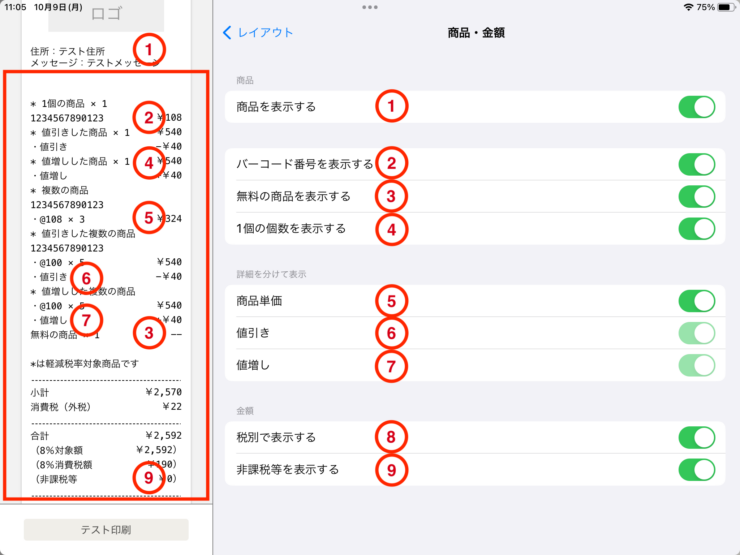Click the ロゴ placeholder in receipt preview
Image resolution: width=740 pixels, height=555 pixels.
pos(106,15)
